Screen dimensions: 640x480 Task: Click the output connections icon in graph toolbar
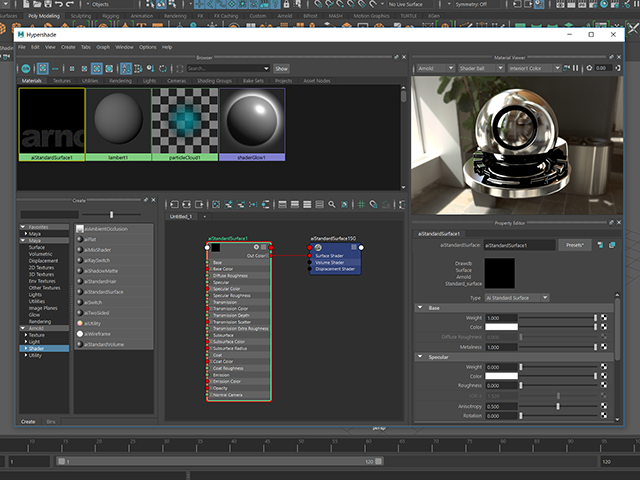click(199, 204)
